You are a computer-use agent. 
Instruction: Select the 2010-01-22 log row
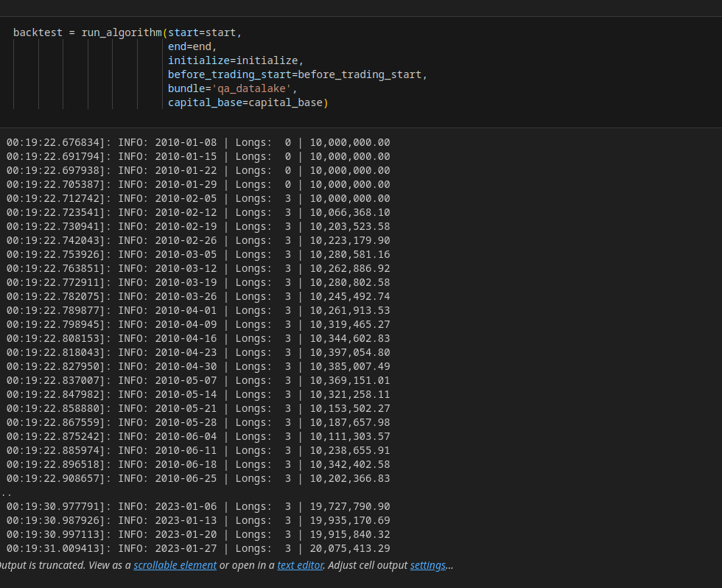click(198, 170)
